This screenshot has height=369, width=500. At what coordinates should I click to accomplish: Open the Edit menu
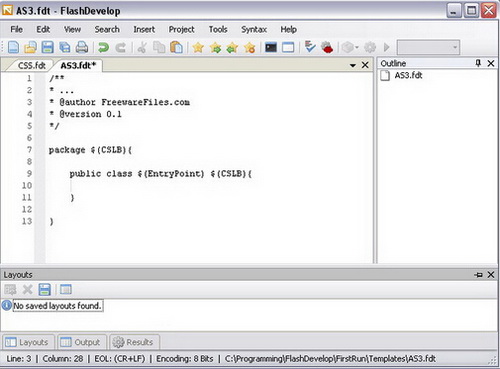(x=43, y=29)
